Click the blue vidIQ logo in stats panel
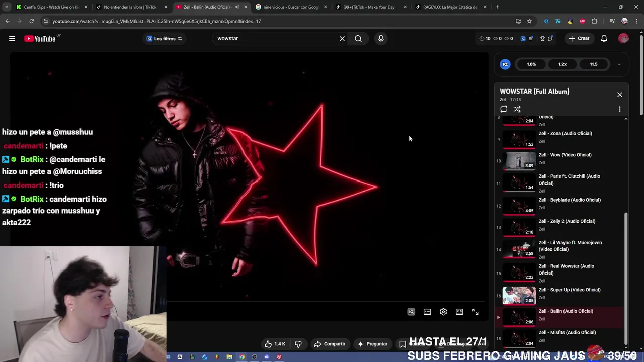The width and height of the screenshot is (644, 362). click(x=505, y=64)
